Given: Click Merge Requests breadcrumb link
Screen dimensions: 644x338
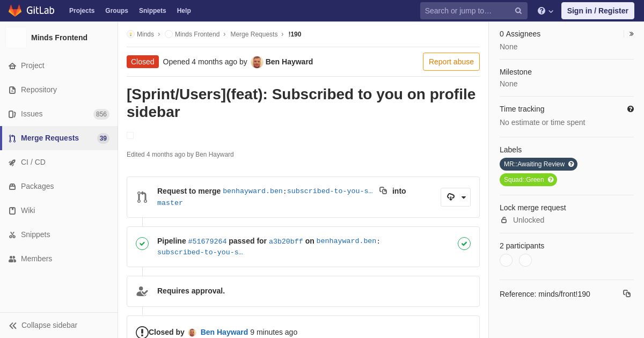Looking at the screenshot, I should 254,34.
